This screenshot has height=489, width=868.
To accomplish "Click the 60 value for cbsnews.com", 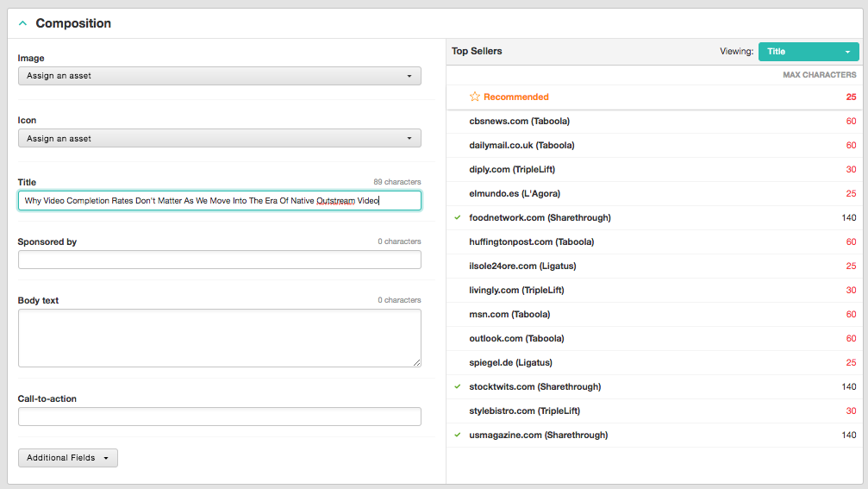I will (851, 122).
